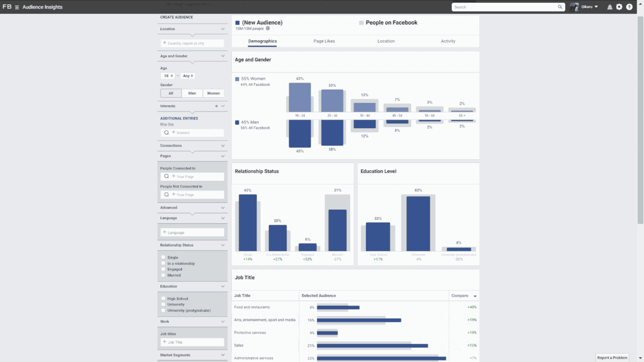This screenshot has width=644, height=362.
Task: Open the maximum age Any dropdown
Action: (188, 76)
